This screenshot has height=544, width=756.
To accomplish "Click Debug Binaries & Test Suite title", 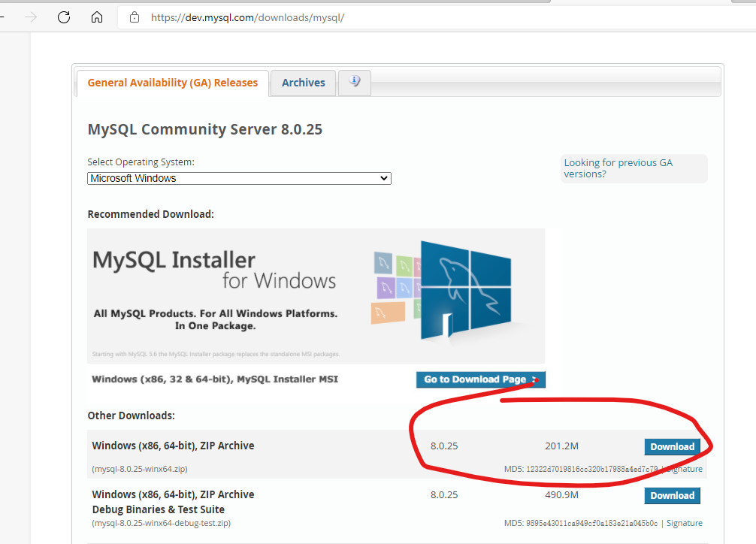I will (x=158, y=509).
